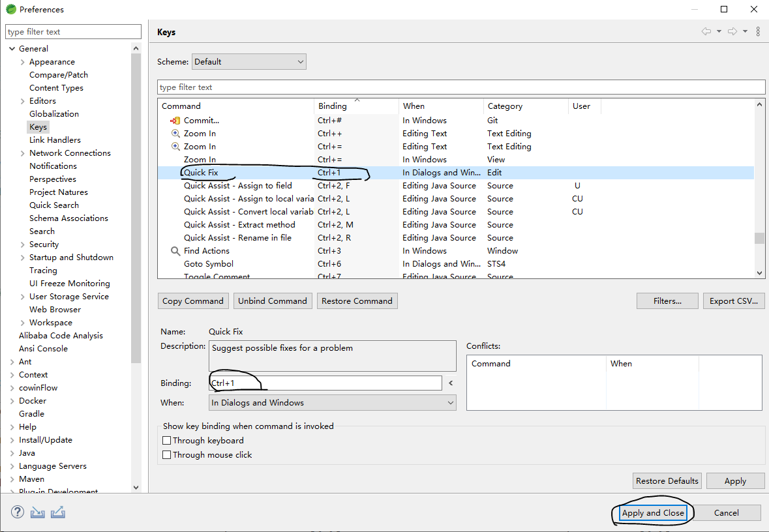Image resolution: width=769 pixels, height=532 pixels.
Task: Select Compare/Patch preference page
Action: (x=59, y=75)
